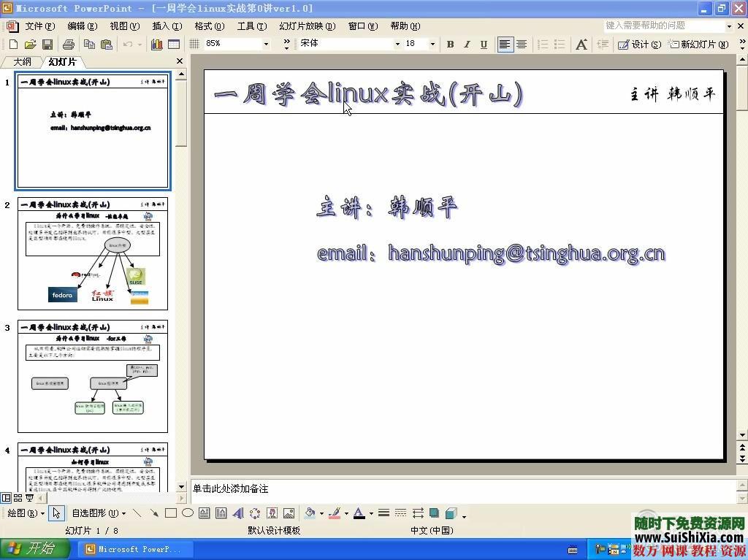Open arrow style options
The image size is (748, 560).
418,513
